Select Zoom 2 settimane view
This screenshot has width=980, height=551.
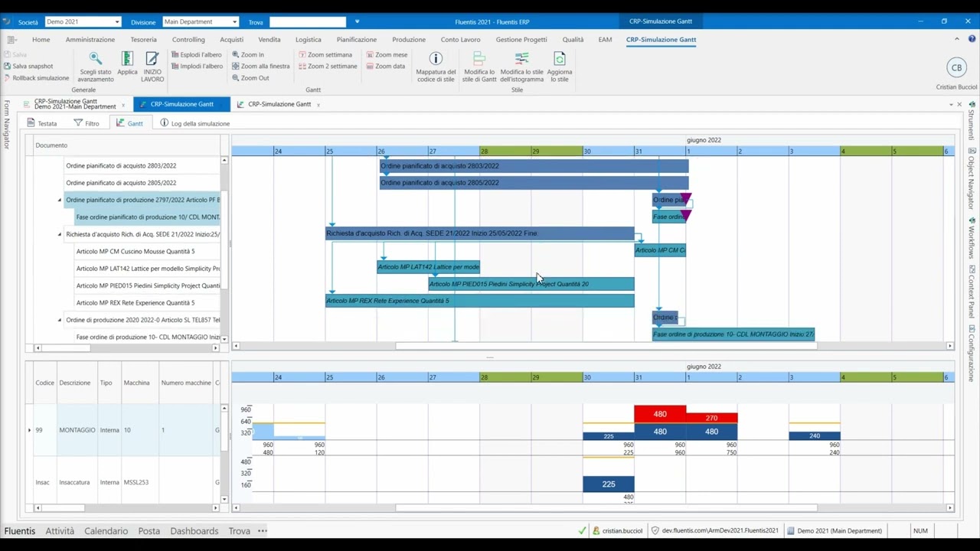click(x=328, y=67)
